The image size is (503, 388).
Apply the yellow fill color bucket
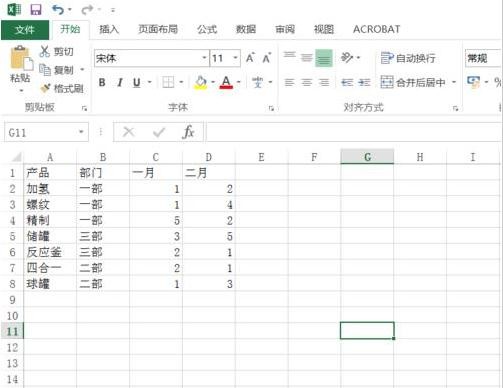click(200, 82)
